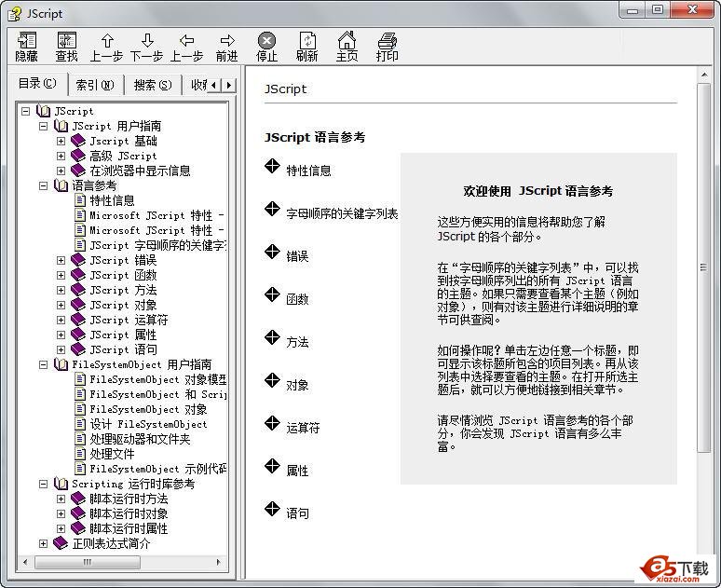721x588 pixels.
Task: Click the book icon of Jscript 基础
Action: click(x=78, y=141)
